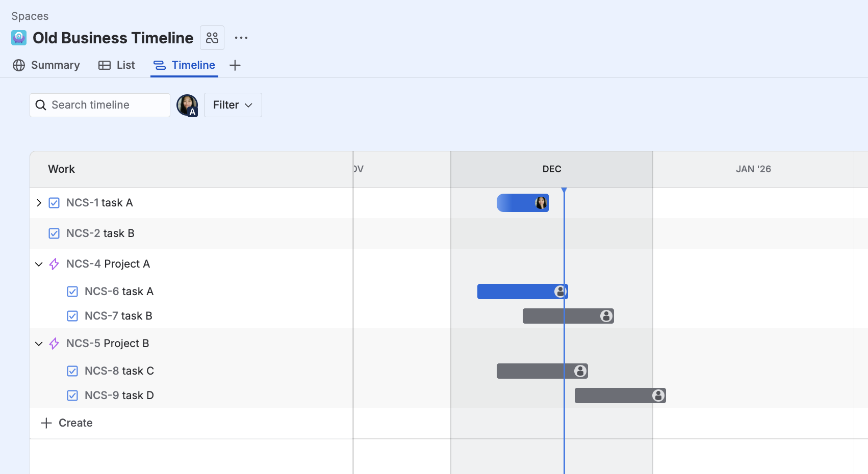The width and height of the screenshot is (868, 474).
Task: Collapse the NCS-4 Project A group
Action: (39, 264)
